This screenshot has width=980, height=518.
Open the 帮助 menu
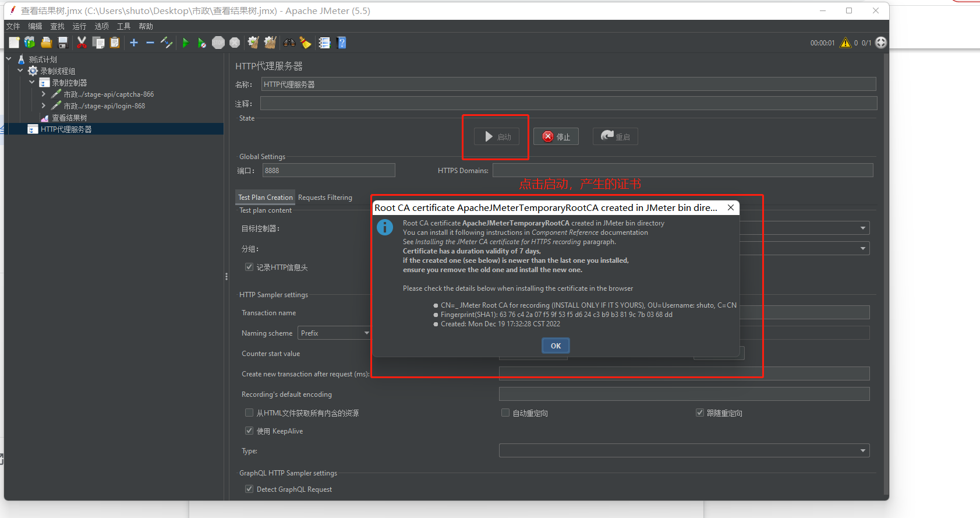click(146, 26)
